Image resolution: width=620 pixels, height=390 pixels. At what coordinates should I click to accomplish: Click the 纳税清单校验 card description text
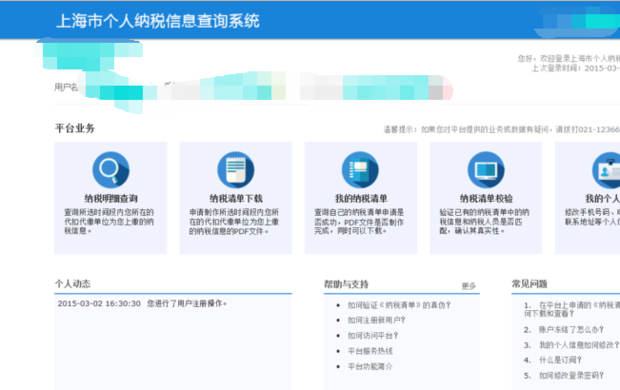(484, 222)
